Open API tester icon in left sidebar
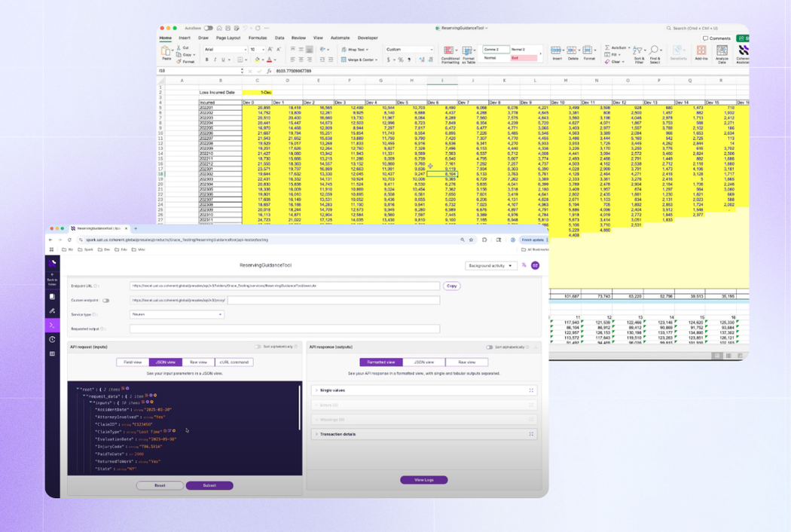This screenshot has width=791, height=532. click(52, 325)
